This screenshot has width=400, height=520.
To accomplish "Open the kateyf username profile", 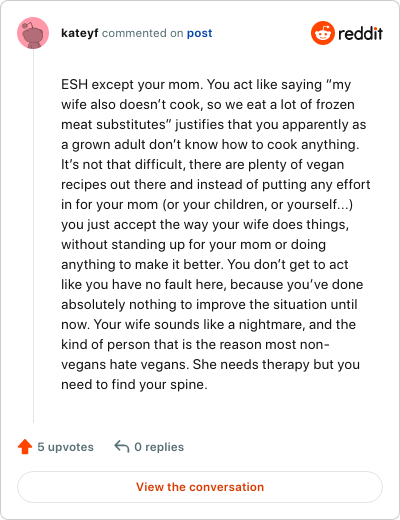I will point(80,33).
